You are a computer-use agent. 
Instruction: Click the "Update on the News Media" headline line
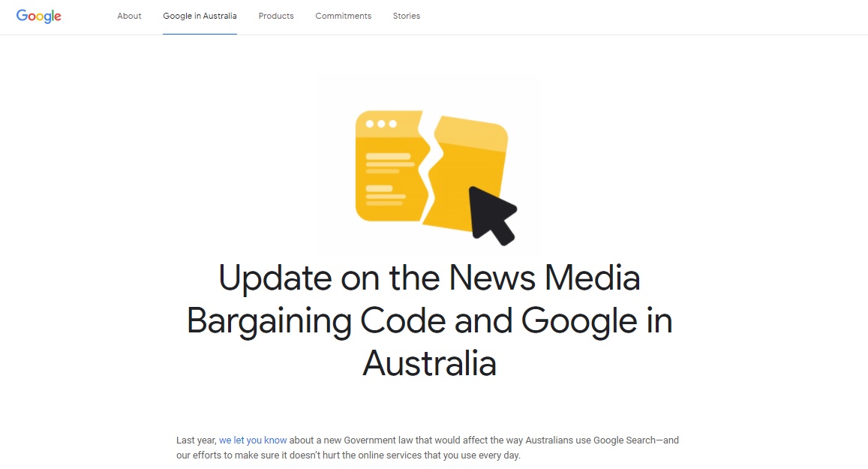click(429, 278)
